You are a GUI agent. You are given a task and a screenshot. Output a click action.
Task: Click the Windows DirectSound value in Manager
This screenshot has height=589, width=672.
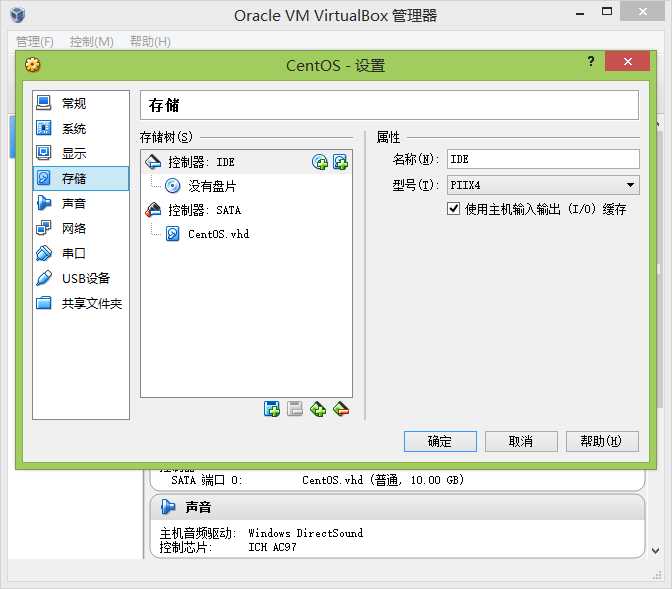pos(306,533)
